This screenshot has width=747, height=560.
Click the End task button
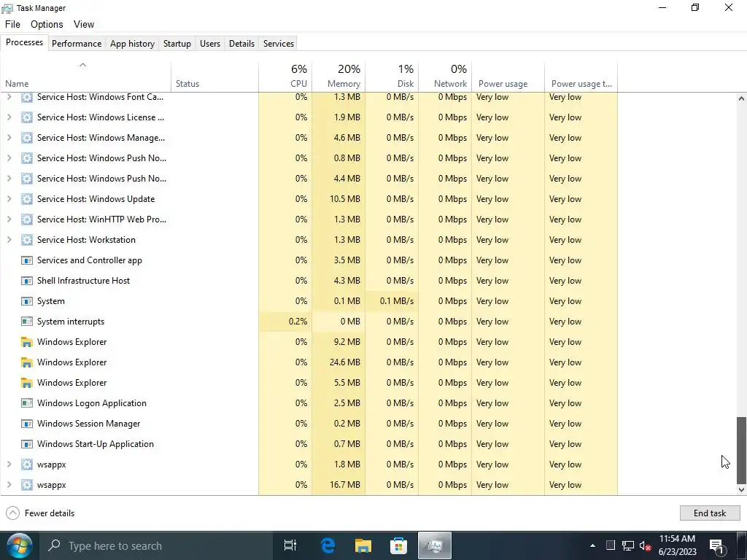coord(709,513)
